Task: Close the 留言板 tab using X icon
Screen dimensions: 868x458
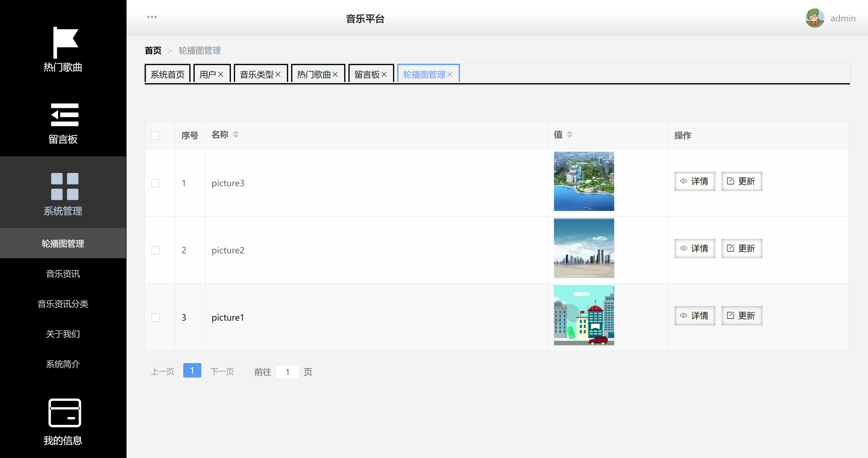Action: coord(384,74)
